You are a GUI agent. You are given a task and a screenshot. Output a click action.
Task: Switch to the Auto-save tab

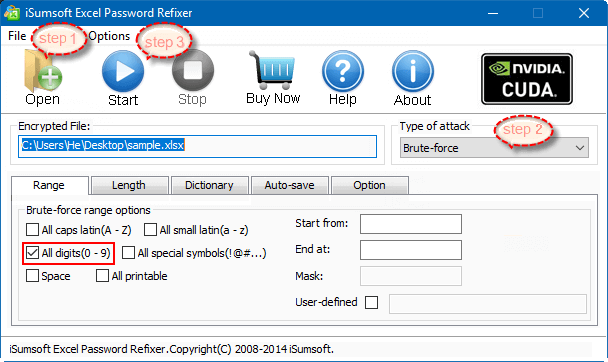point(290,185)
